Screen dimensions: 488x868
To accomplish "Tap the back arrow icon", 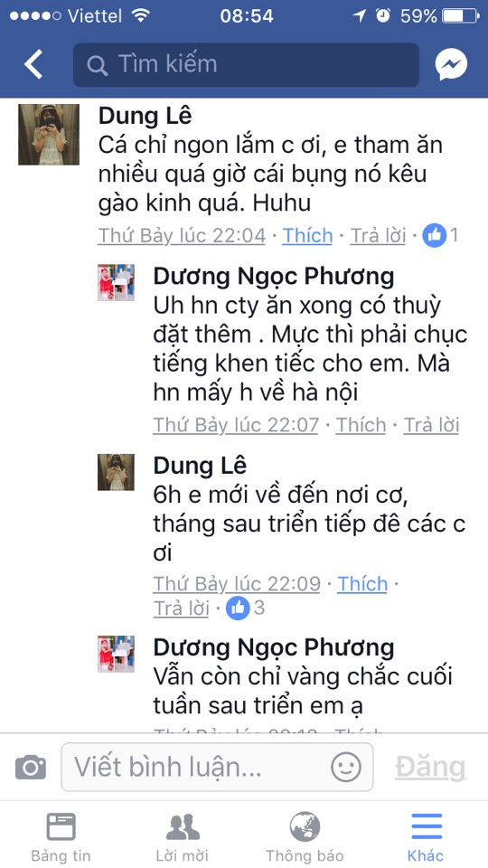I will [x=33, y=64].
